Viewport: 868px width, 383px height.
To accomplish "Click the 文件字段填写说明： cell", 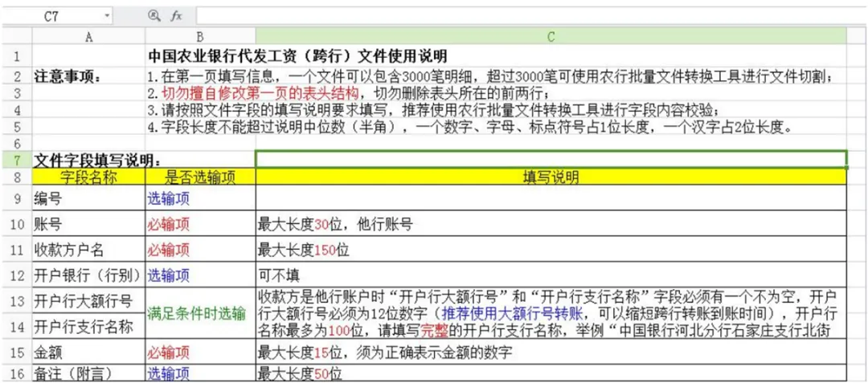I will pos(97,161).
